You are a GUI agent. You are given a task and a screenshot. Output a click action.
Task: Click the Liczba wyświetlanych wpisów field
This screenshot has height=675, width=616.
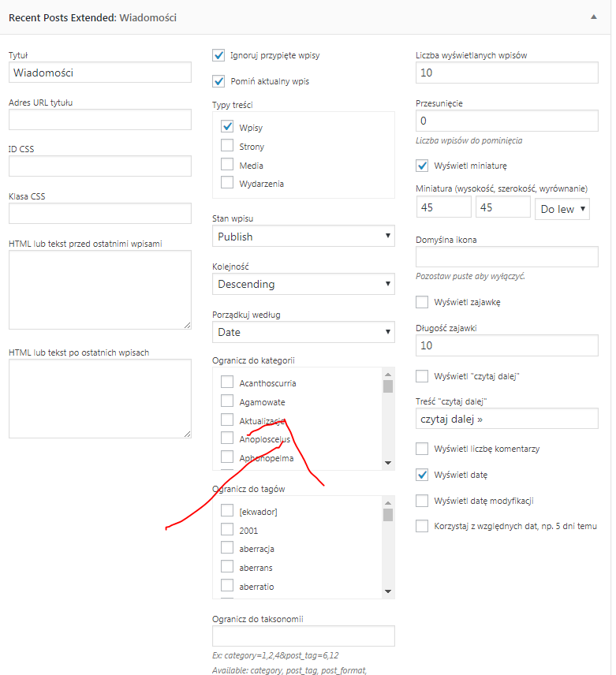pos(506,73)
